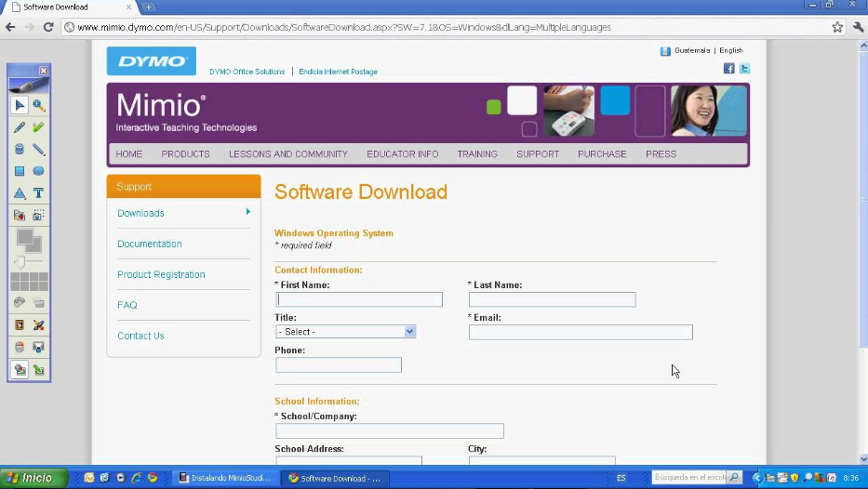Select the arrow selection tool in Mimio toolbar
This screenshot has width=868, height=489.
pyautogui.click(x=19, y=105)
